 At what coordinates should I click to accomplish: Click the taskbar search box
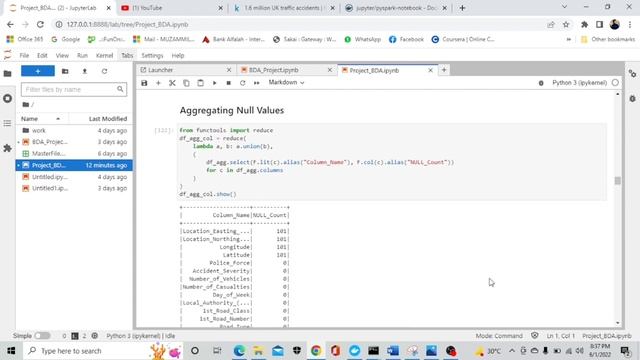pyautogui.click(x=104, y=351)
